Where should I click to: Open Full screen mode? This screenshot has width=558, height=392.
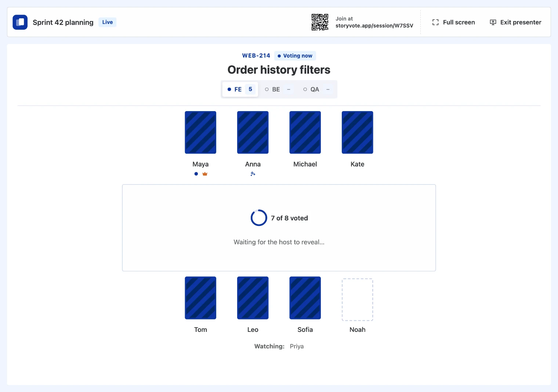(454, 22)
